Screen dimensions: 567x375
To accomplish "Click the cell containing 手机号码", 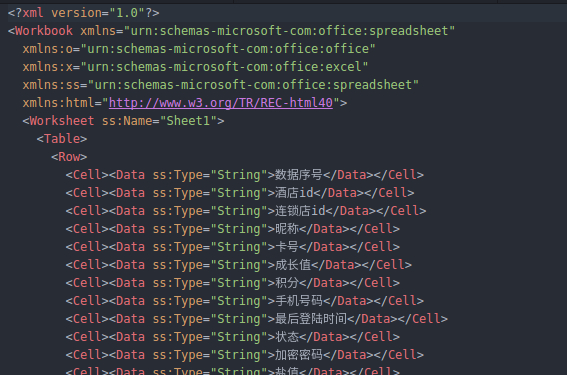I will click(244, 301).
